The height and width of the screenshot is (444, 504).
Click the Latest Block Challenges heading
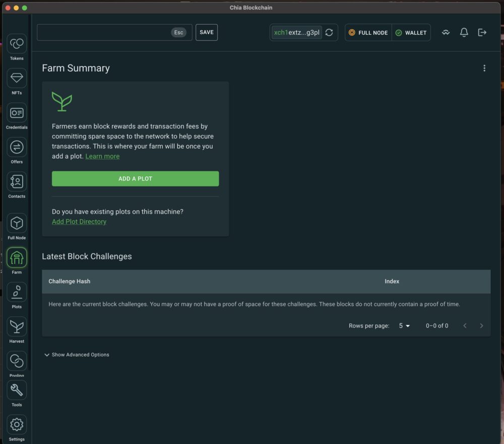pyautogui.click(x=87, y=257)
